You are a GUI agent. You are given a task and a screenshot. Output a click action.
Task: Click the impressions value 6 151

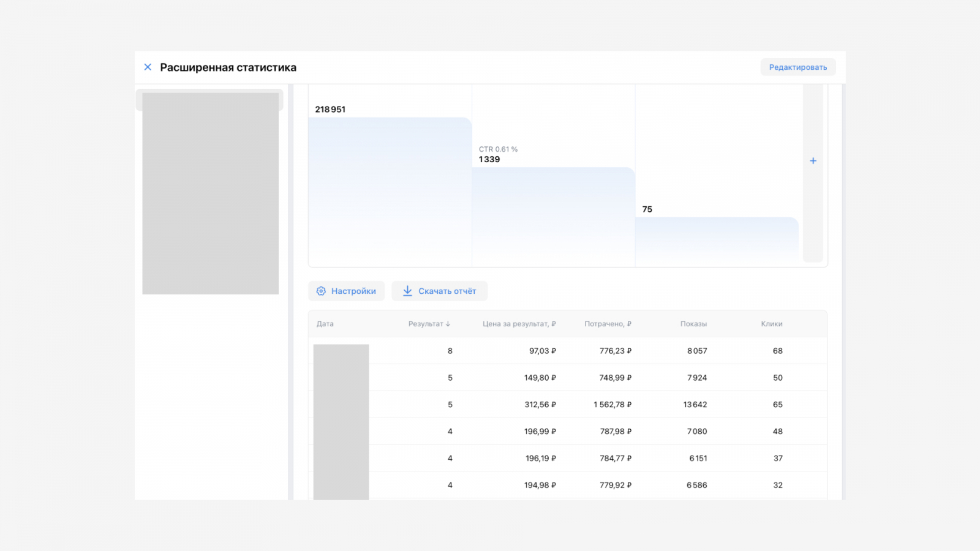pyautogui.click(x=698, y=458)
